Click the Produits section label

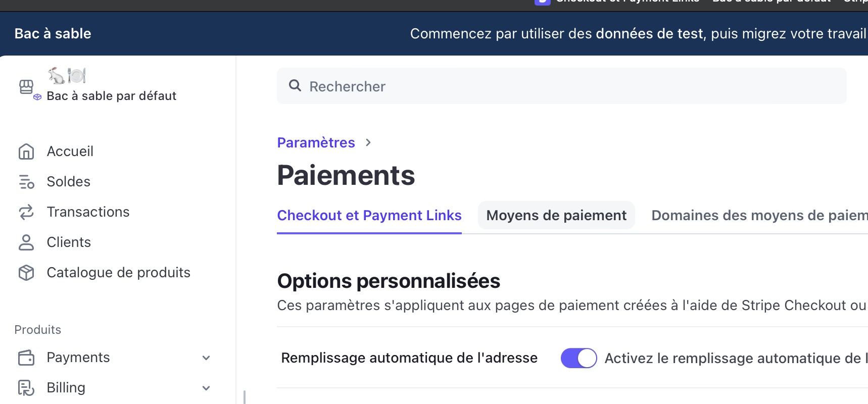38,330
